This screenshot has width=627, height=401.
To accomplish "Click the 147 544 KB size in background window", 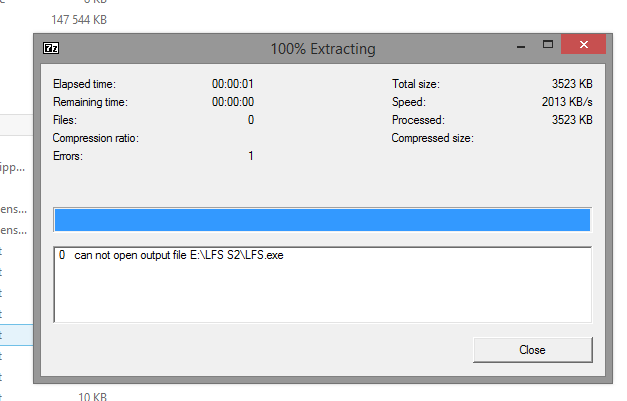I will point(79,20).
